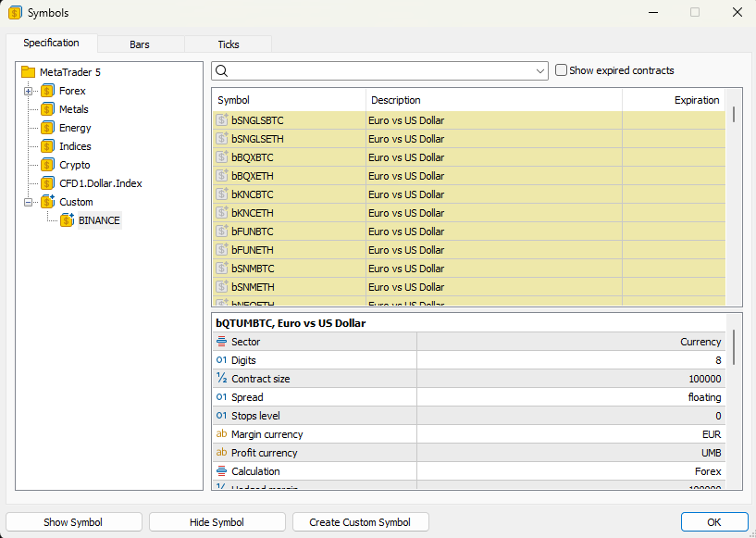
Task: Switch to the Ticks tab
Action: [x=228, y=43]
